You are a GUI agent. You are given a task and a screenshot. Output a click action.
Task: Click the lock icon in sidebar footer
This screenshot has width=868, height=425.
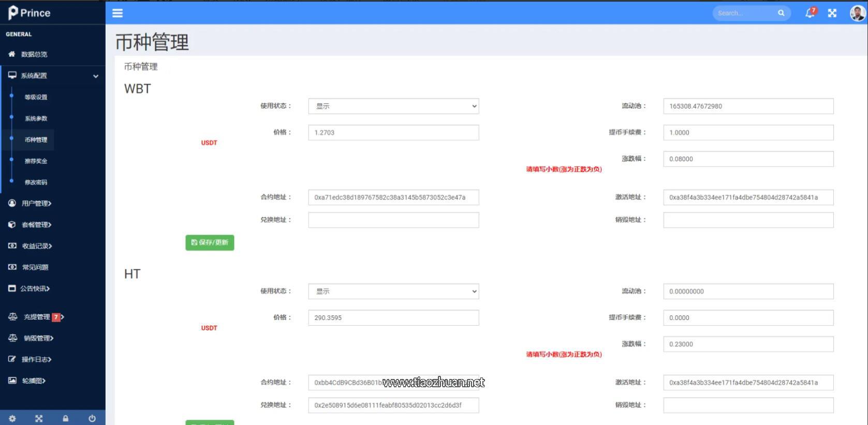(66, 418)
